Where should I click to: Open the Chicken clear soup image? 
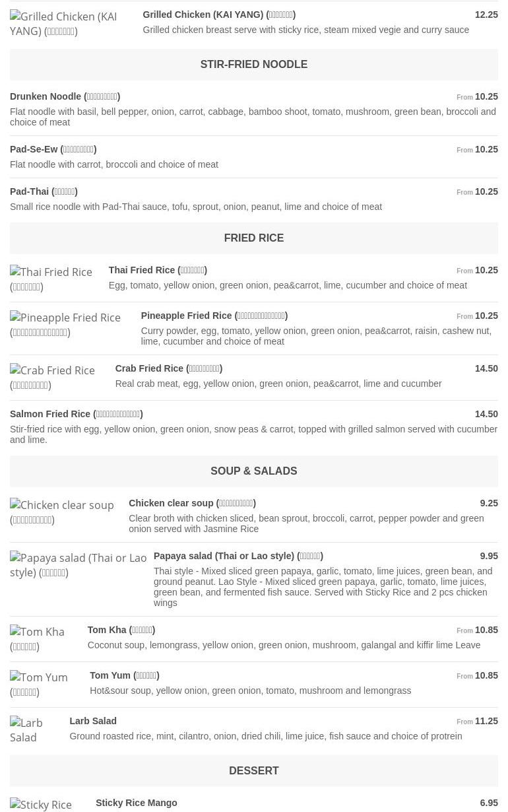pyautogui.click(x=62, y=512)
